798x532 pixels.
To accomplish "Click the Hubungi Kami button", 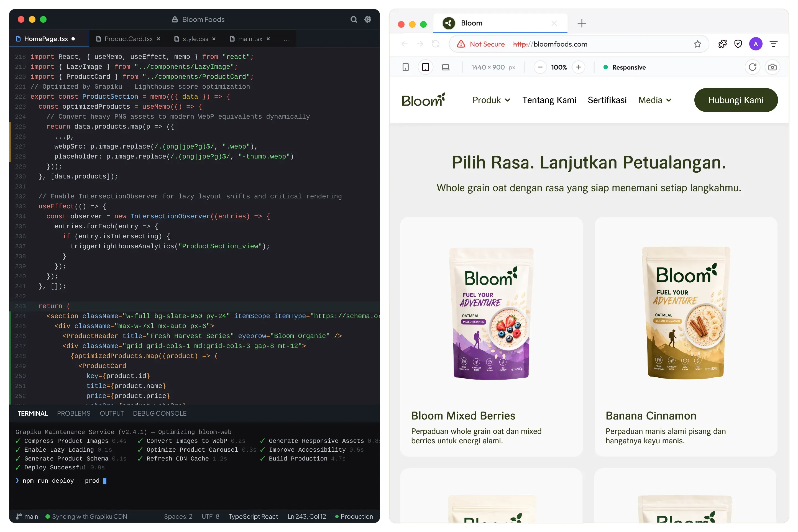I will [x=736, y=100].
